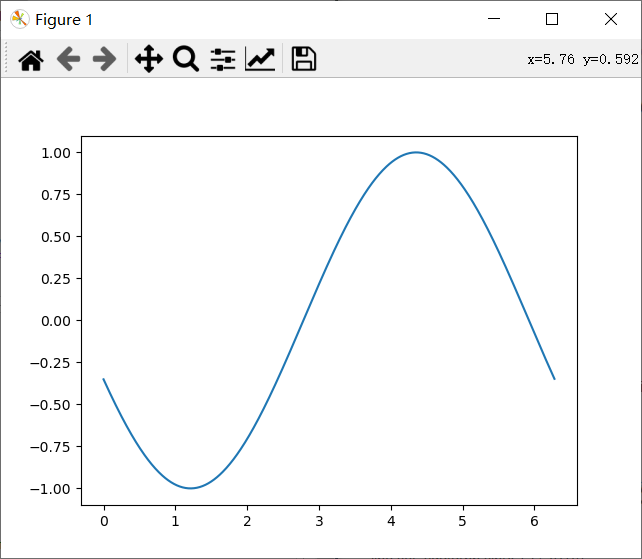642x559 pixels.
Task: Click the −1.00 y-axis tick label
Action: [x=50, y=489]
